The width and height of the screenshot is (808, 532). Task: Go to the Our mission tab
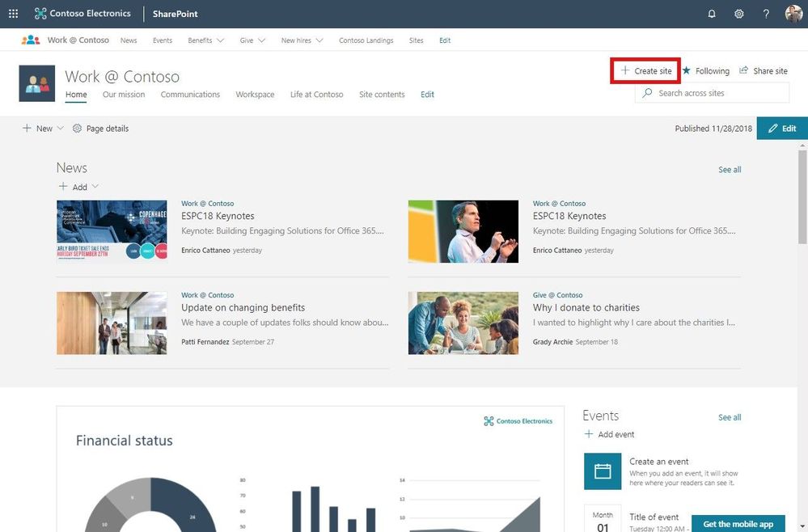124,95
